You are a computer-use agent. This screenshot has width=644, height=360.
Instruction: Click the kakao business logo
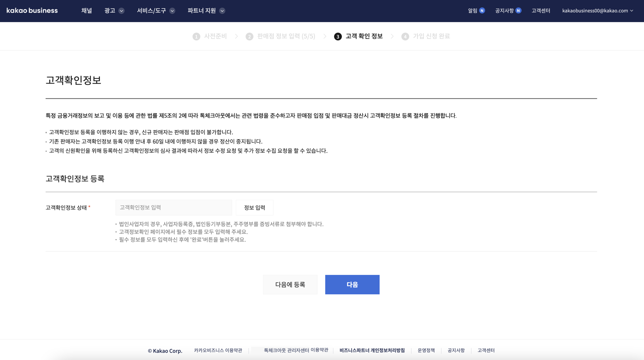click(x=32, y=11)
